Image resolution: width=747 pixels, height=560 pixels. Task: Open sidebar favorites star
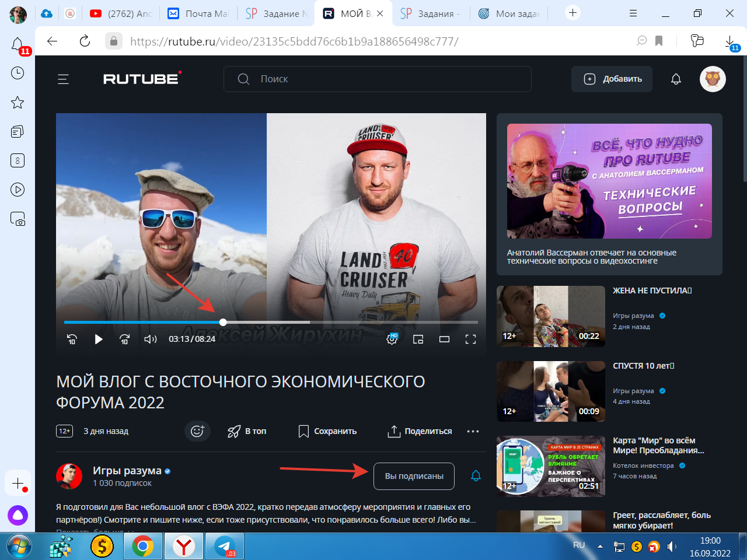[x=18, y=103]
